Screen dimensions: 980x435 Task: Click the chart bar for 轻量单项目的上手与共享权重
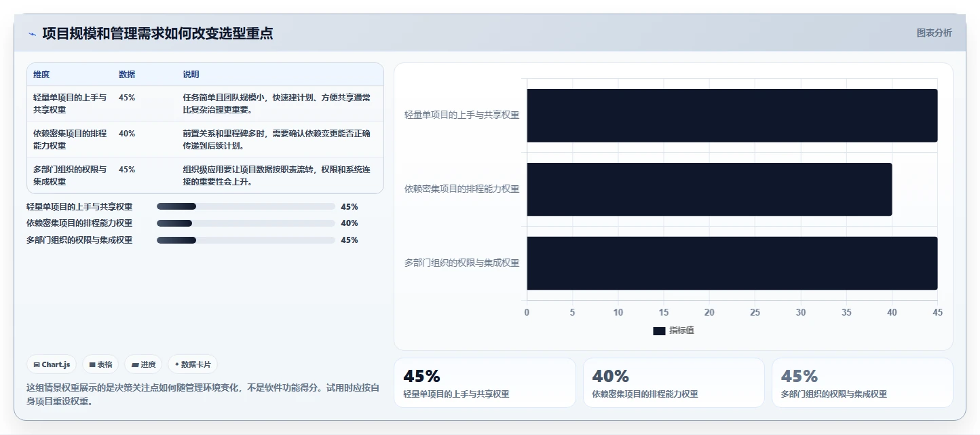732,115
